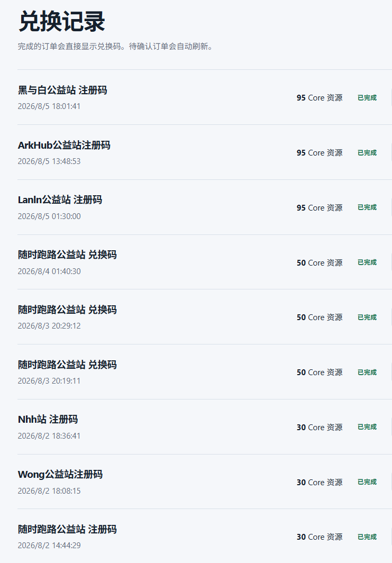
Task: Click 30 Core 资源 on the Wong公益站 row
Action: (x=320, y=482)
